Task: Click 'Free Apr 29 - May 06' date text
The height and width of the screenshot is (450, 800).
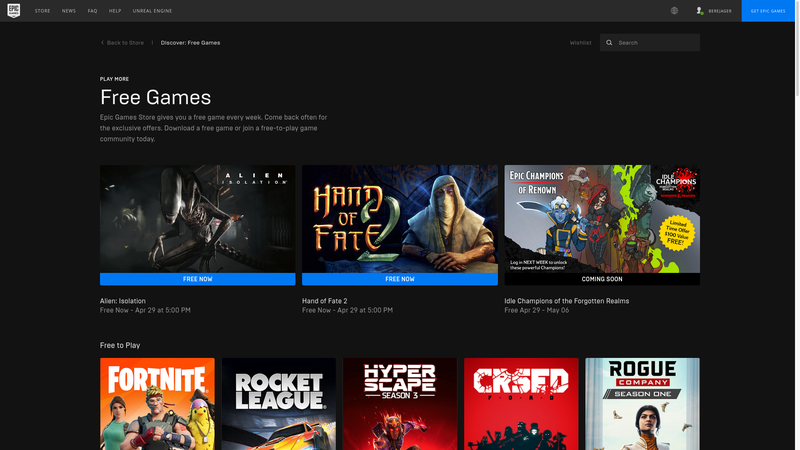Action: point(536,310)
